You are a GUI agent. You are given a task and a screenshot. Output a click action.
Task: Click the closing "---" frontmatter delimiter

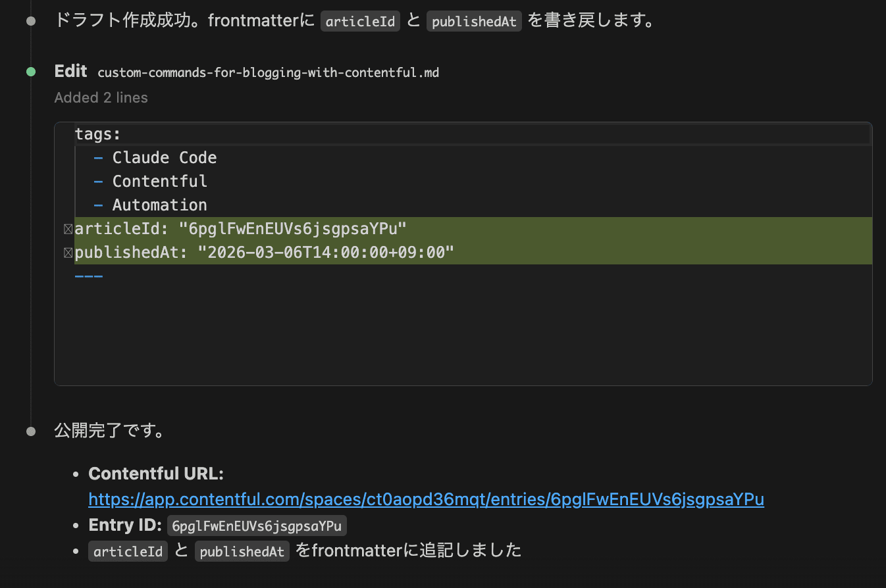89,276
